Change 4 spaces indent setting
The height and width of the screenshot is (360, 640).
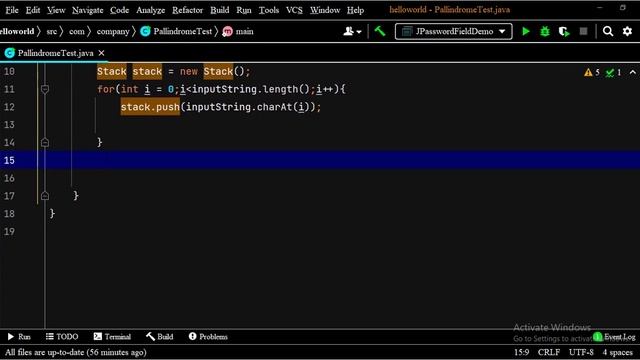point(618,352)
